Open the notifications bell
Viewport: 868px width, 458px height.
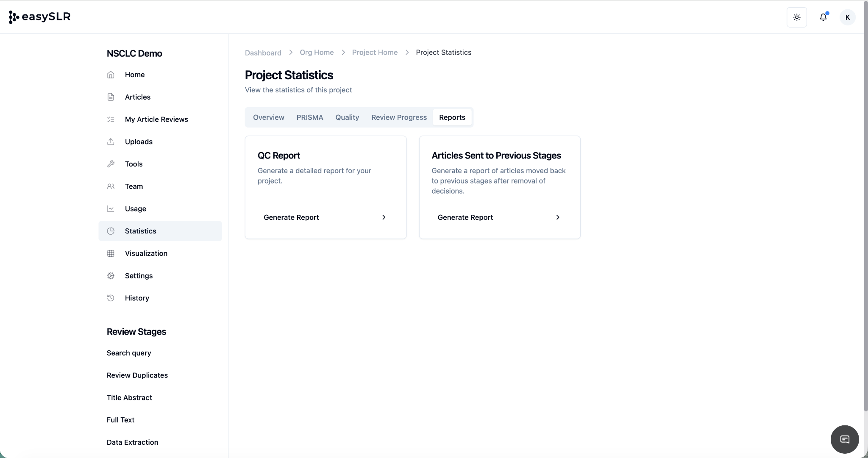823,17
